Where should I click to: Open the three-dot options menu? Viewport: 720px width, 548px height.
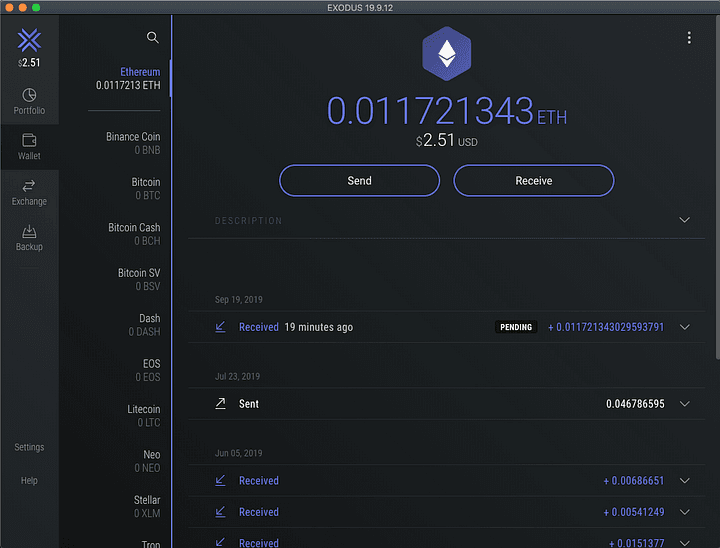click(689, 38)
